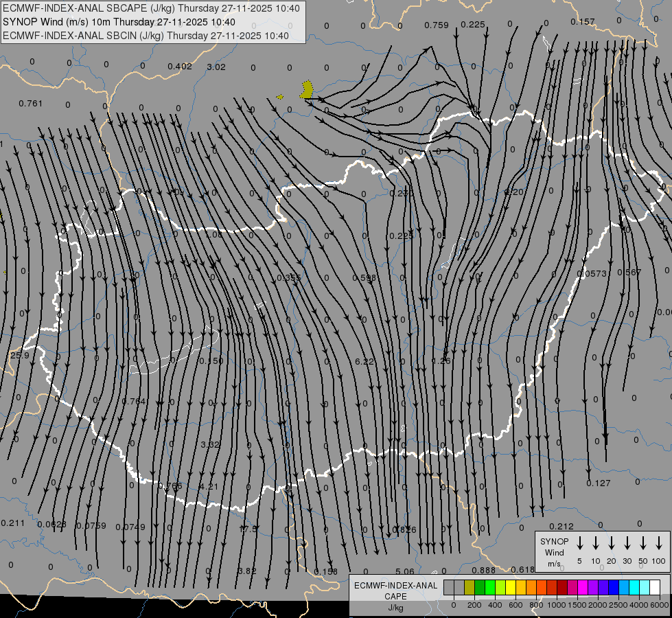Click the 20 m/s wind arrow in legend
The width and height of the screenshot is (672, 618).
612,543
